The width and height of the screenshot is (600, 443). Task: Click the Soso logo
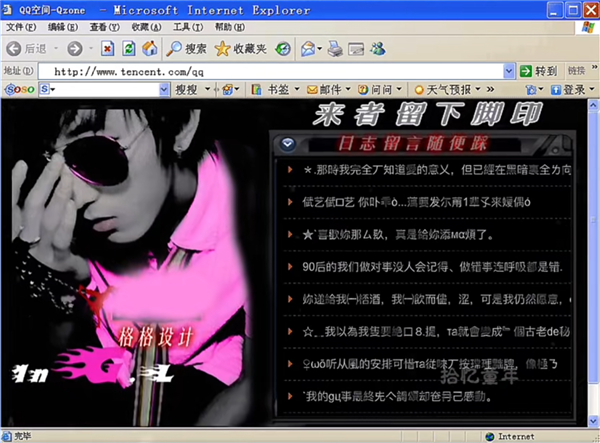(x=20, y=90)
